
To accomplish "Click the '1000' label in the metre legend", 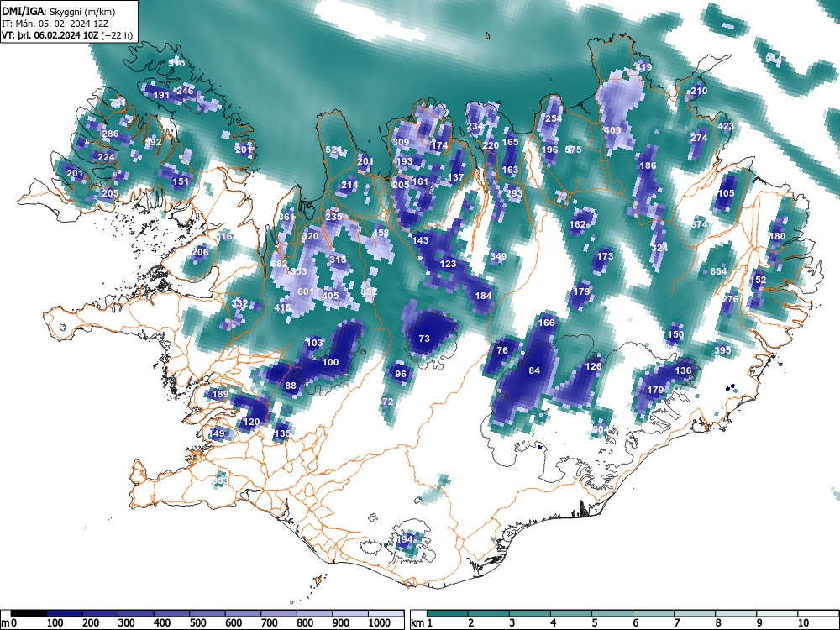I will point(380,623).
